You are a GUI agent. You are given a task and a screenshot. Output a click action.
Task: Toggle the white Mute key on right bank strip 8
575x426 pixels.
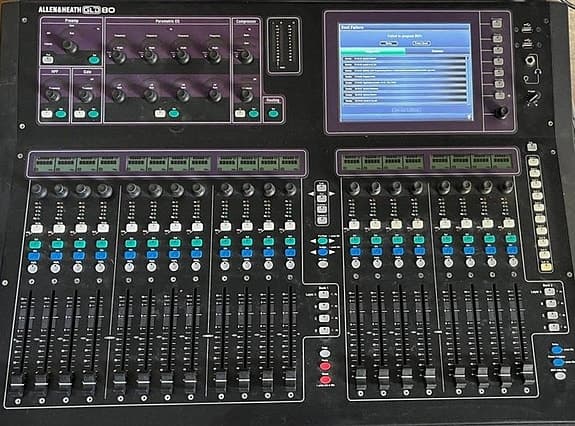click(x=509, y=223)
